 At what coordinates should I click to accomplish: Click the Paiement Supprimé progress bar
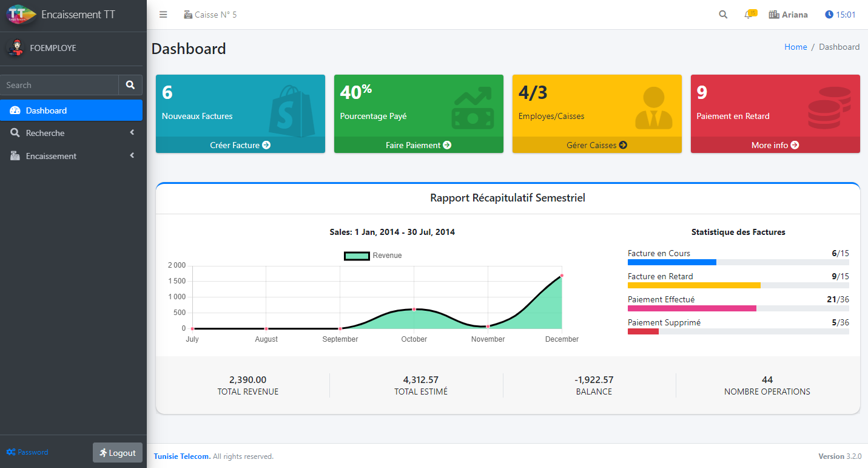(x=738, y=331)
